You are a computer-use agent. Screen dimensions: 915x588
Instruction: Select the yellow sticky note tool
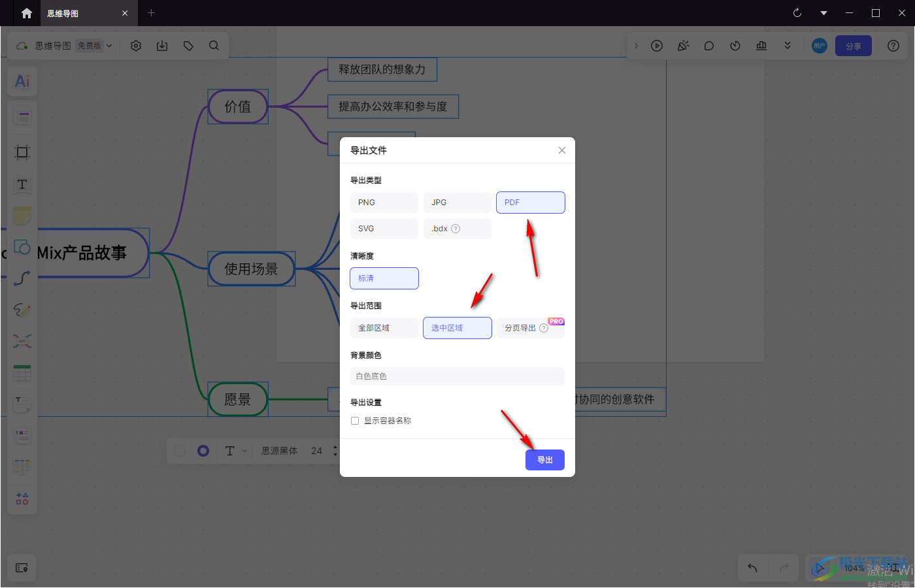pos(22,216)
